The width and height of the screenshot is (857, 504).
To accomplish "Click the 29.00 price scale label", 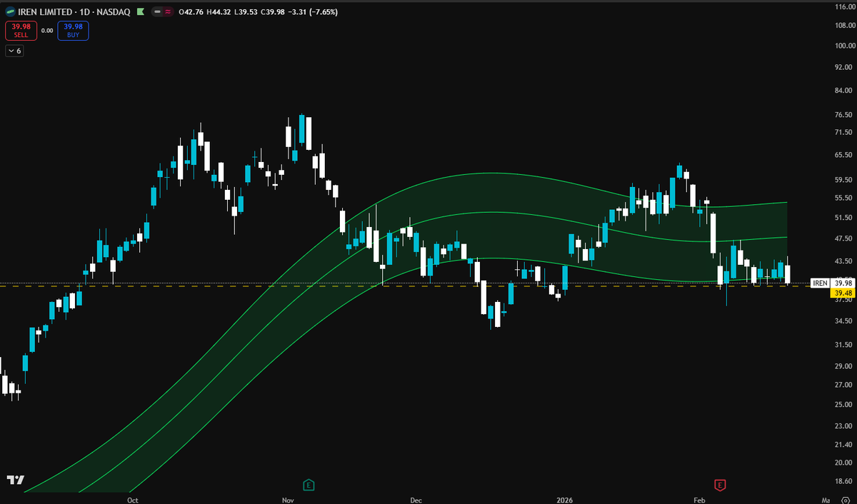I will click(844, 366).
